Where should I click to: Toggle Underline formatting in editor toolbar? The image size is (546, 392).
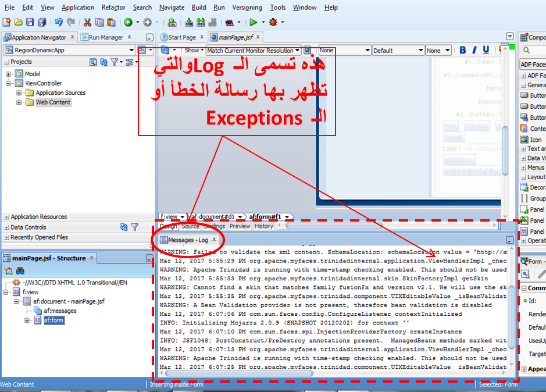click(x=486, y=51)
